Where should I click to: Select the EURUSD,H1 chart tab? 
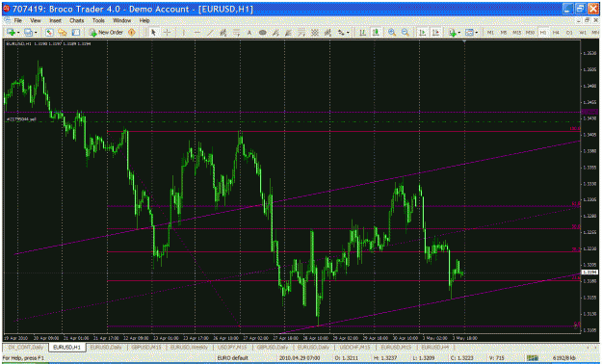click(x=66, y=347)
